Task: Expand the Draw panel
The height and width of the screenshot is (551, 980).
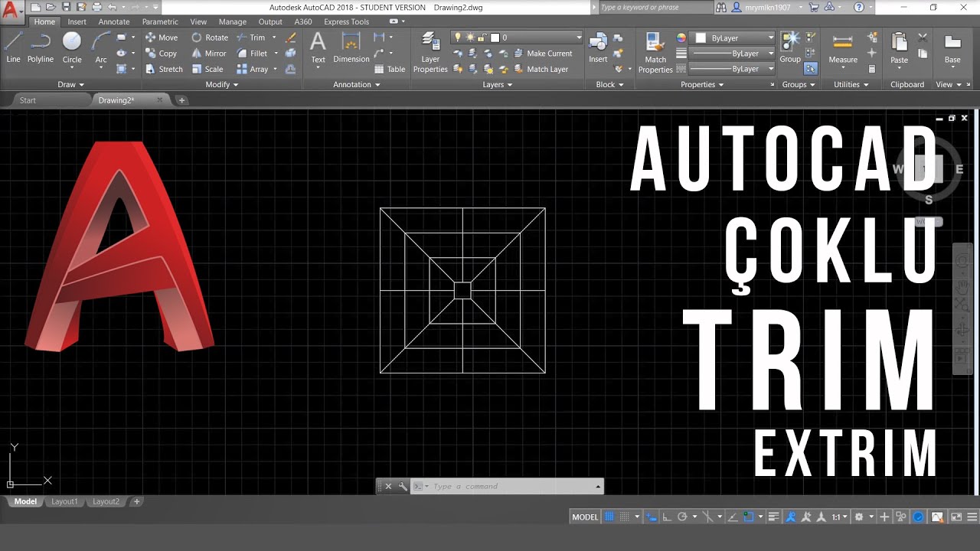Action: (71, 85)
